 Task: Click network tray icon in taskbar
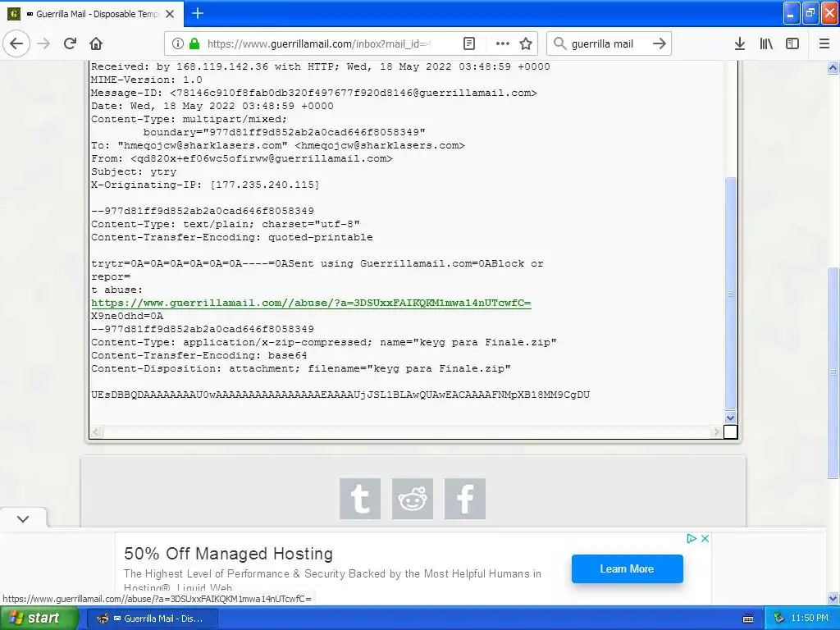point(778,619)
